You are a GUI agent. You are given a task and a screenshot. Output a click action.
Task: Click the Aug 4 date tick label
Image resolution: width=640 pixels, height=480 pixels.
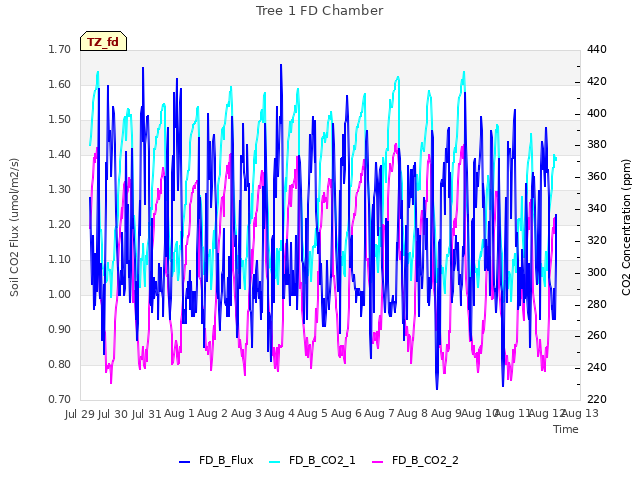279,414
